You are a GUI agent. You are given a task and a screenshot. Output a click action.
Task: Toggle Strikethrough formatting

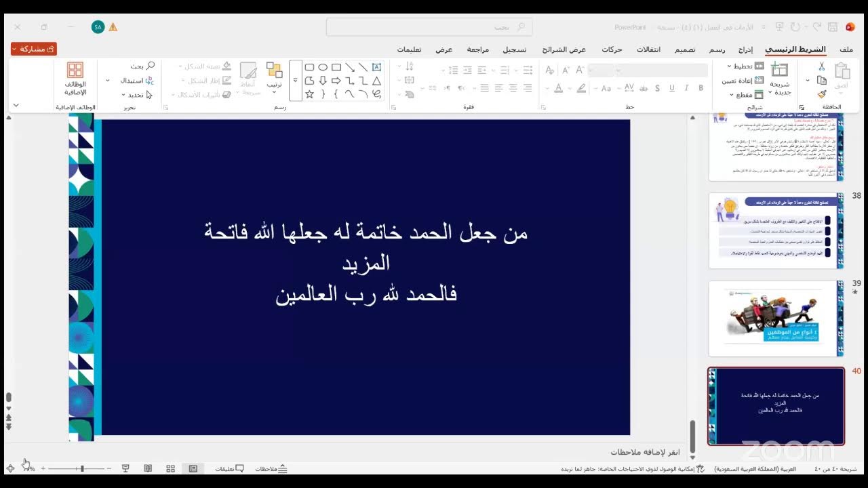click(x=644, y=88)
